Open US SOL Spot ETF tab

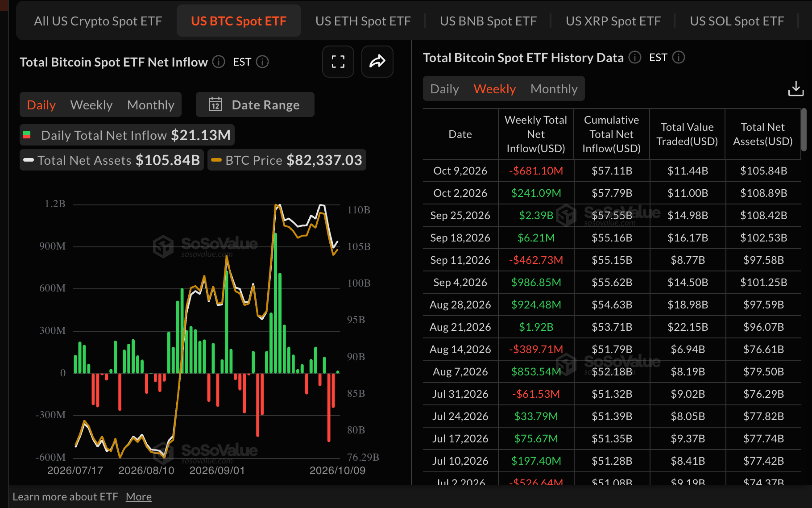pos(737,21)
